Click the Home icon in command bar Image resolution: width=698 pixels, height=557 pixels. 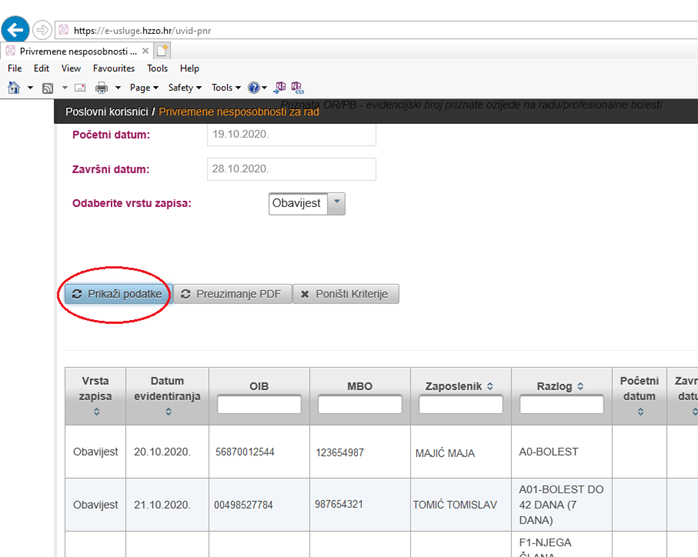coord(14,88)
